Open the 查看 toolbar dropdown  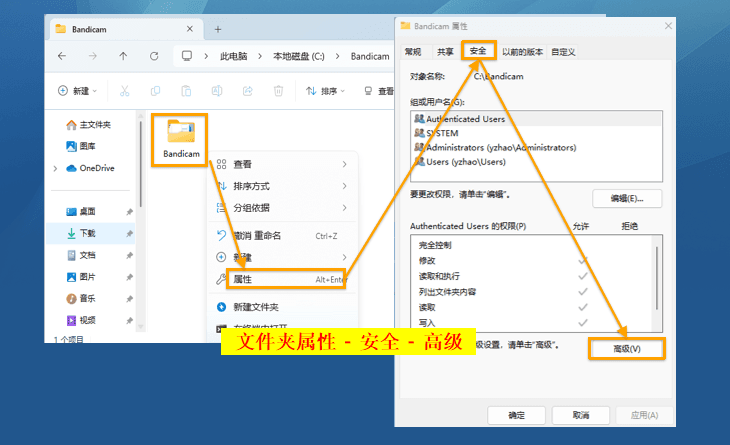[379, 91]
